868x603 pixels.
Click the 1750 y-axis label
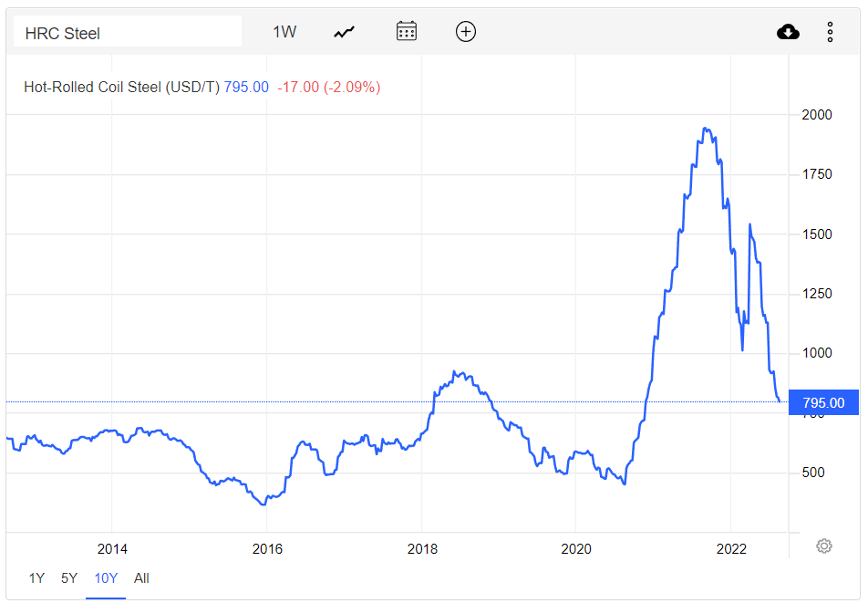[817, 174]
